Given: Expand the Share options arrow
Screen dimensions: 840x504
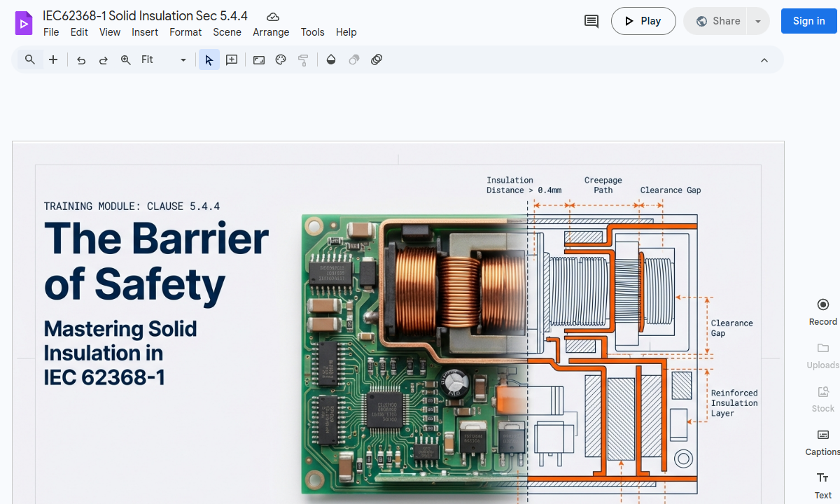Looking at the screenshot, I should pyautogui.click(x=757, y=21).
